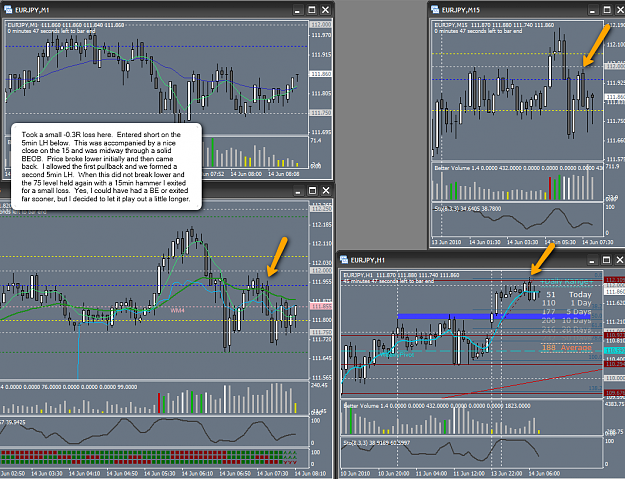Screen dimensions: 625x479
Task: Close the untitled 5-minute chart window
Action: point(326,191)
